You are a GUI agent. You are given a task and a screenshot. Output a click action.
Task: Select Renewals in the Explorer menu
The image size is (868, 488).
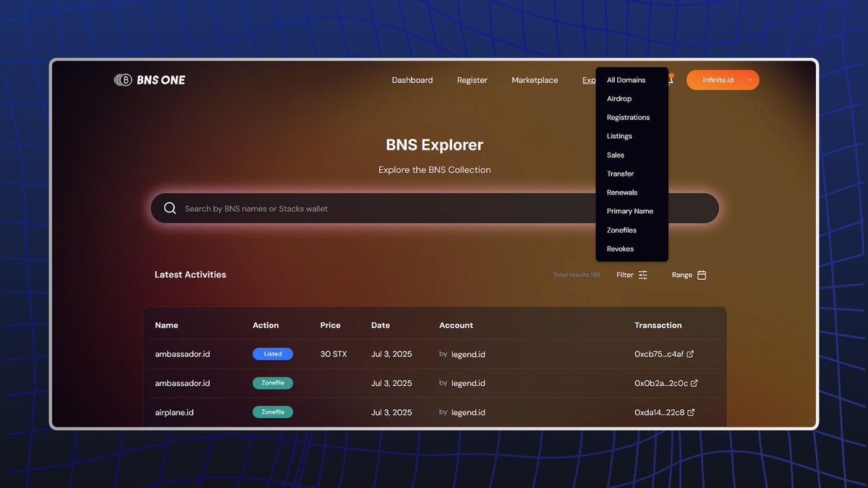(622, 193)
